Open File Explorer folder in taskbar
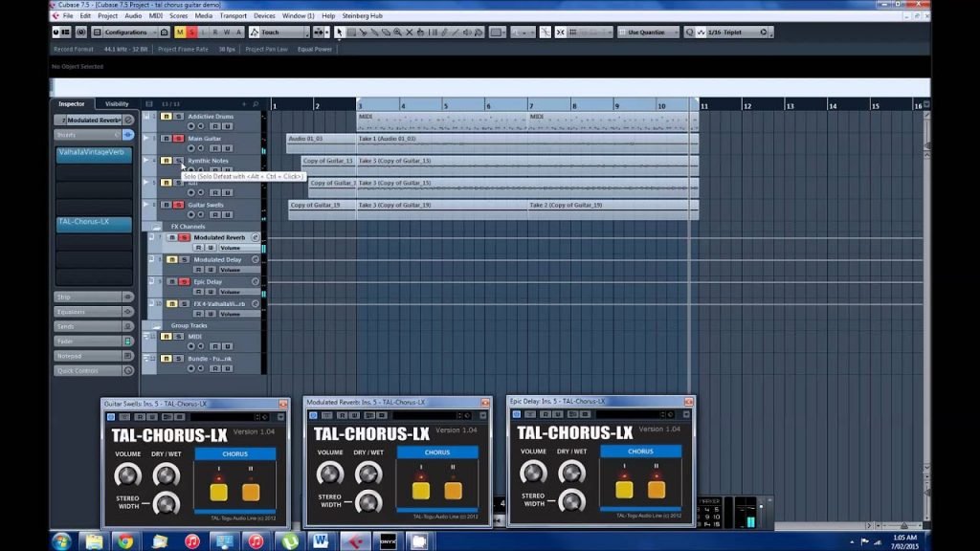The width and height of the screenshot is (980, 551). (94, 541)
